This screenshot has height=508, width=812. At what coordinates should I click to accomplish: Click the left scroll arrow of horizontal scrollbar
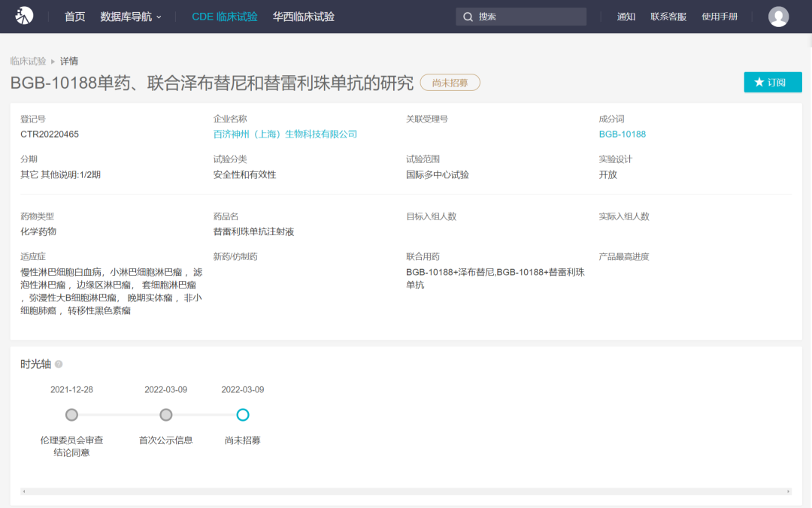pos(24,491)
